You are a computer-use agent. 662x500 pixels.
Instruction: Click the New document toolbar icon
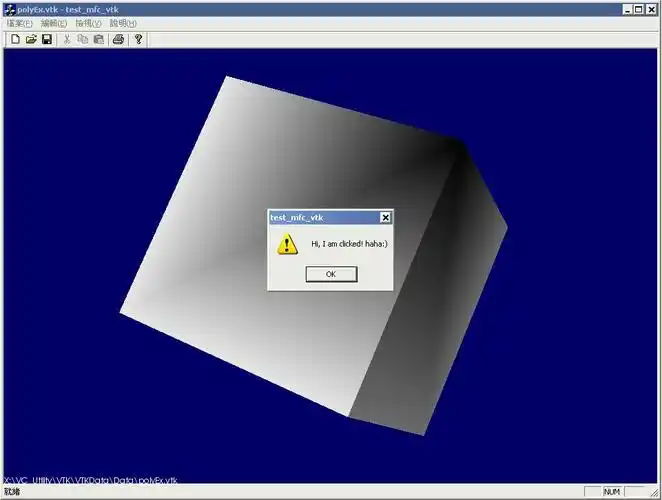tap(15, 39)
